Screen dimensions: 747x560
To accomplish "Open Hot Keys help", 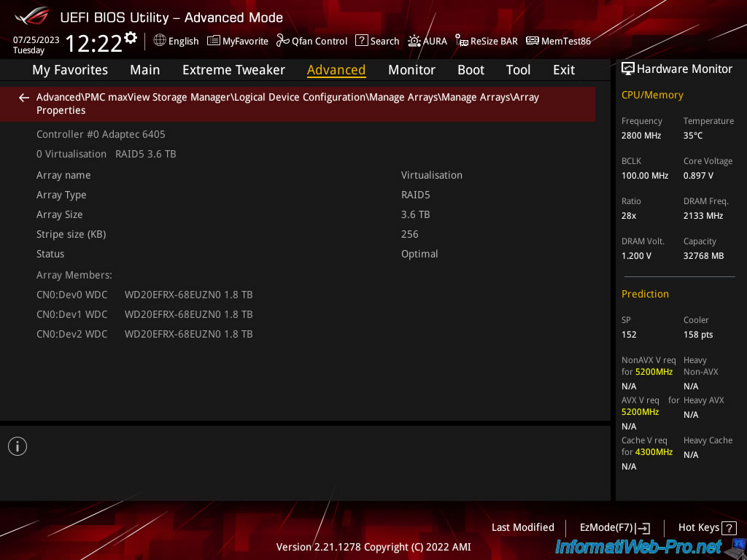I will pos(707,528).
